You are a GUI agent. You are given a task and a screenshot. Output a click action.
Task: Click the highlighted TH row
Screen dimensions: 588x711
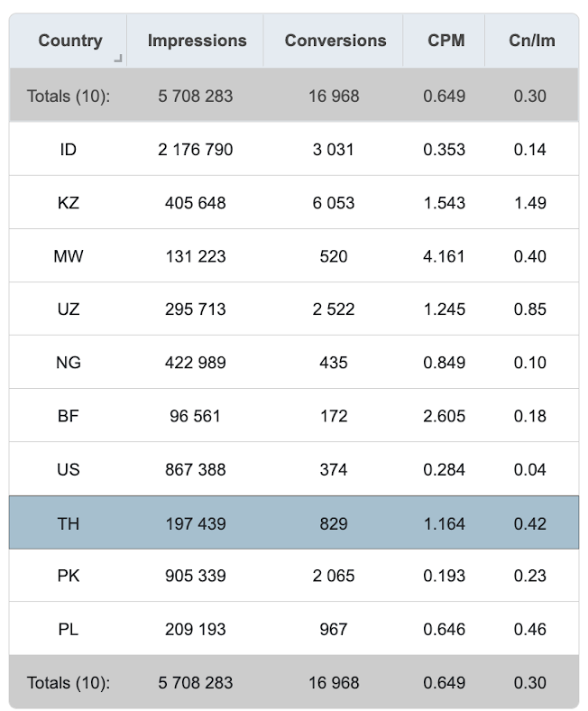pyautogui.click(x=294, y=522)
